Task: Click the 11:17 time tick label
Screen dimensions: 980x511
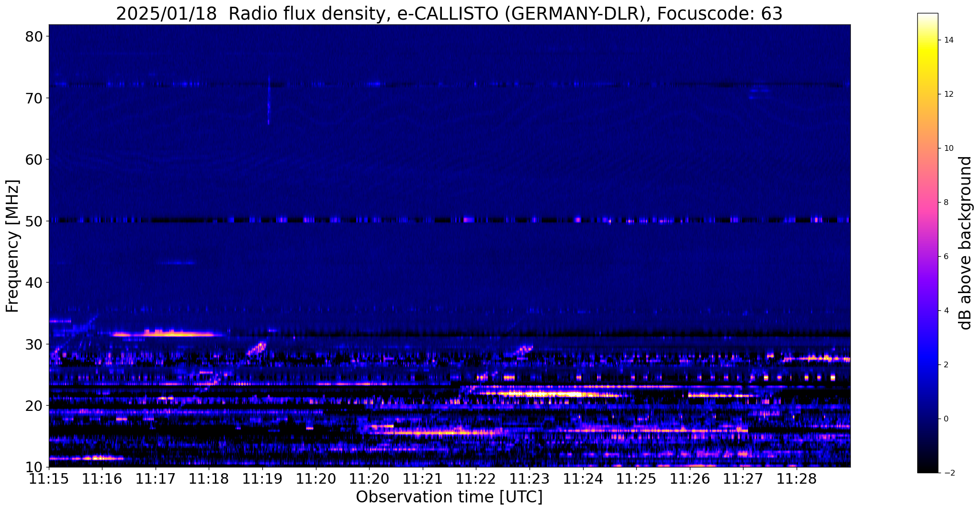Action: click(156, 479)
